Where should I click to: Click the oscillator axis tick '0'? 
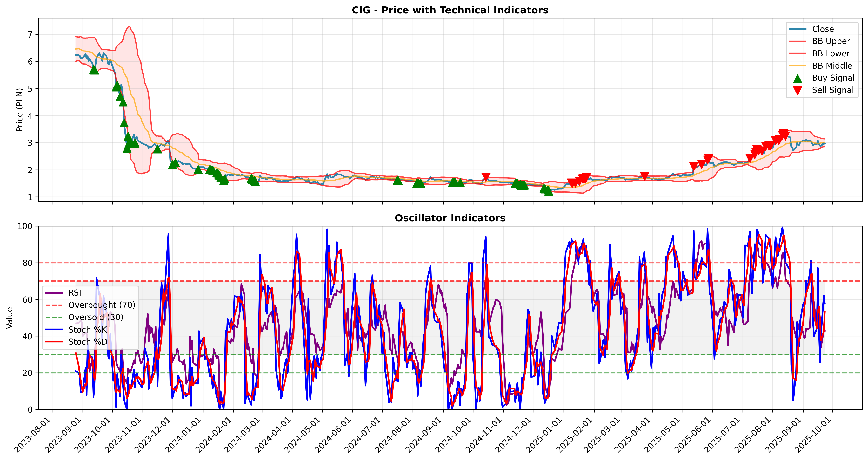30,410
